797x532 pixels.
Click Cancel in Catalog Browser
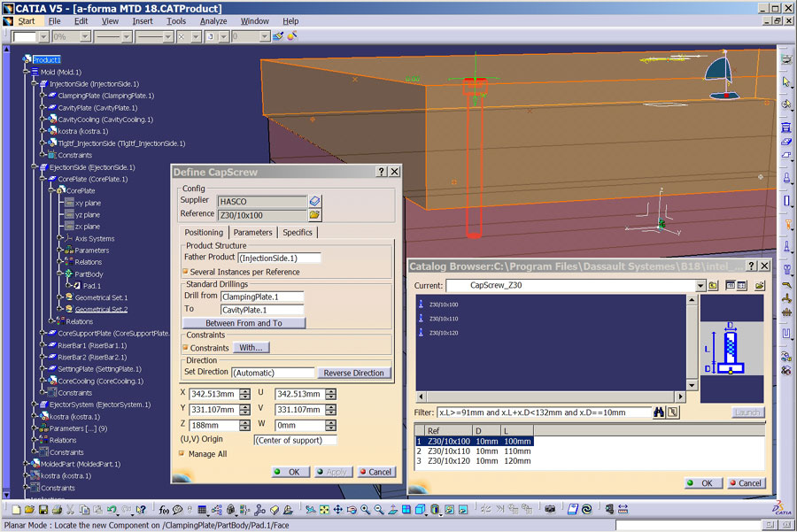pyautogui.click(x=746, y=482)
